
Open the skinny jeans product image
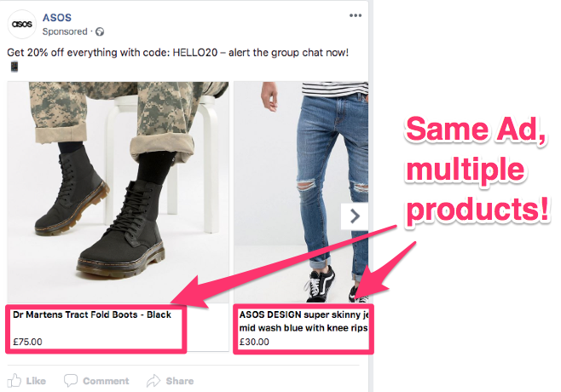[301, 192]
